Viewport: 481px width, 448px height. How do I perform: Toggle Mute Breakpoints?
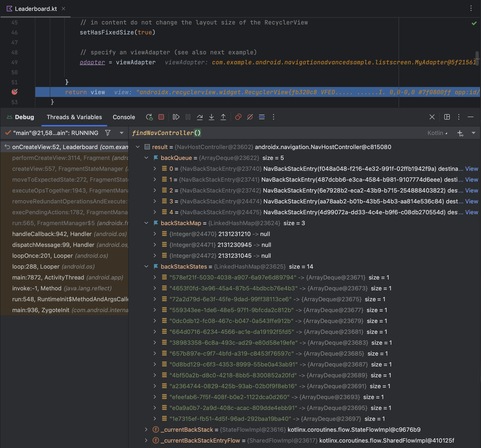pyautogui.click(x=250, y=117)
